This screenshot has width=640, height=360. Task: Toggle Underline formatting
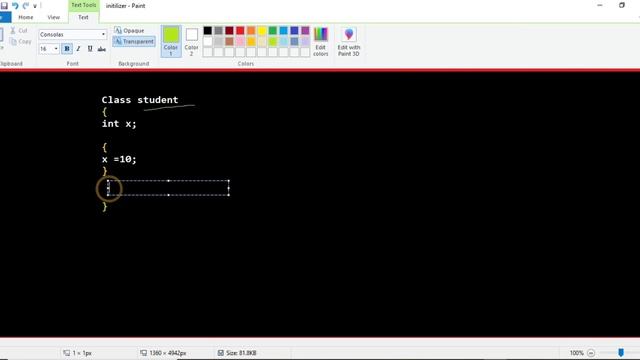click(x=90, y=49)
